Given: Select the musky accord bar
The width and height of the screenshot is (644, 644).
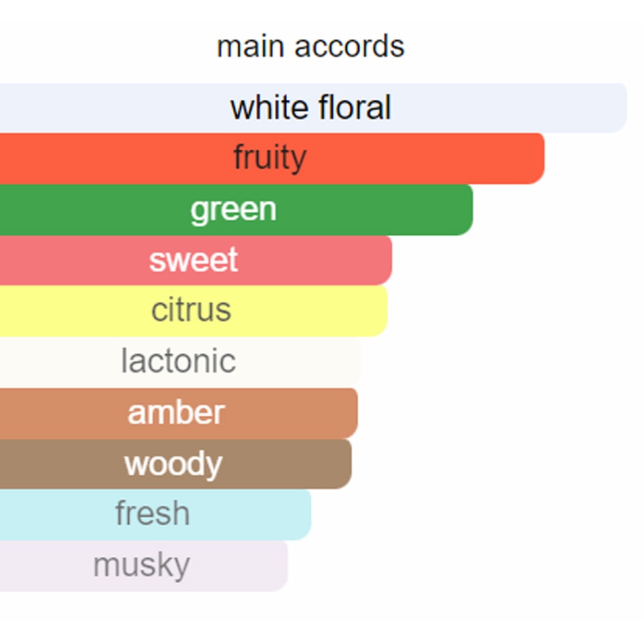Looking at the screenshot, I should [144, 566].
